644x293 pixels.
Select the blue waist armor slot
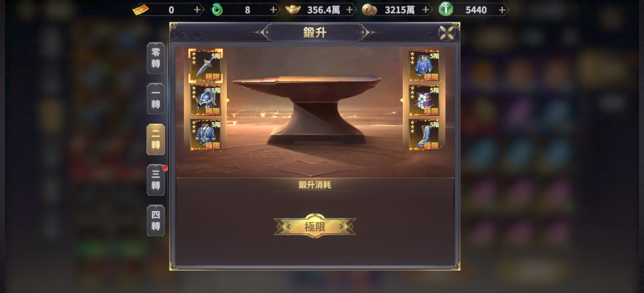(424, 66)
